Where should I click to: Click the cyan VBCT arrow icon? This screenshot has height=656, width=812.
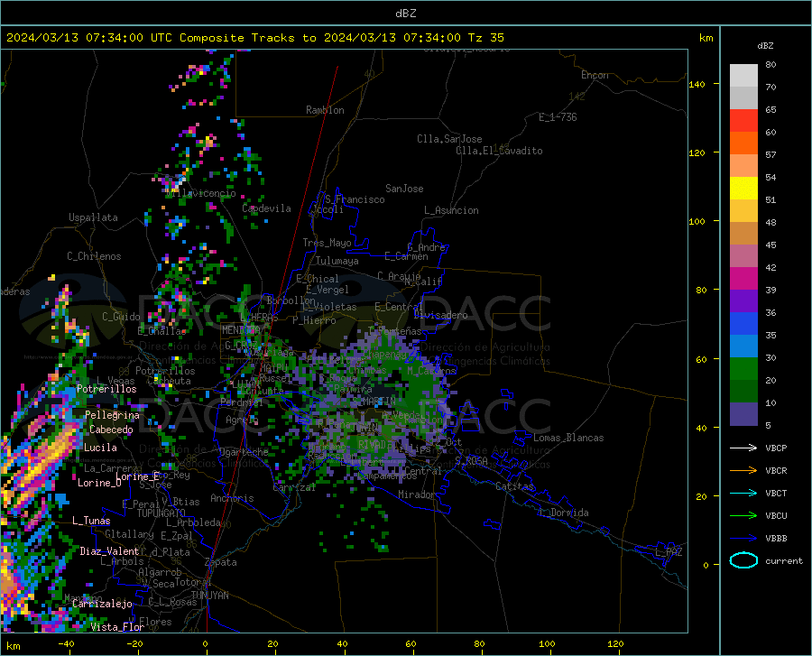point(743,493)
